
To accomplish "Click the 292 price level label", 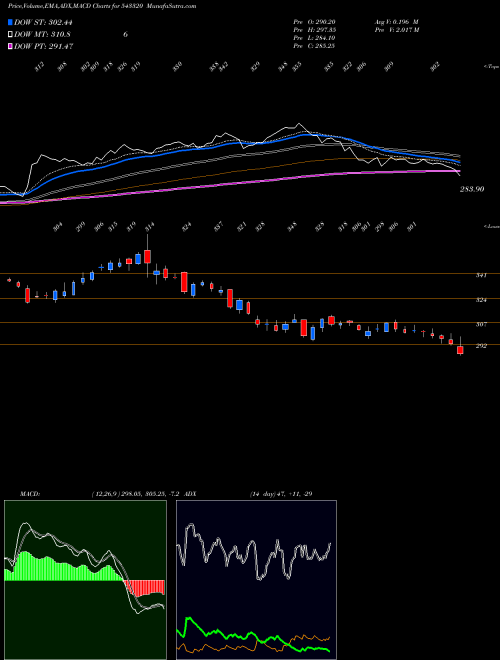I will (x=481, y=346).
